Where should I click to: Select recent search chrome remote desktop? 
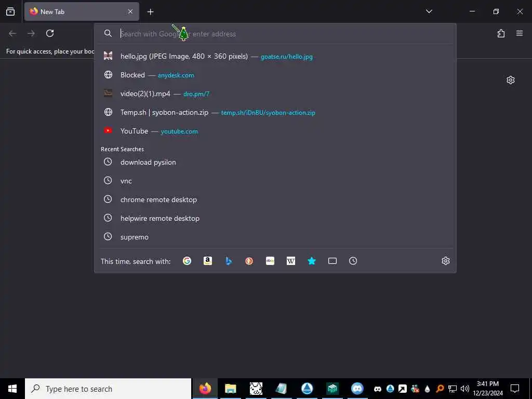[x=275, y=199]
